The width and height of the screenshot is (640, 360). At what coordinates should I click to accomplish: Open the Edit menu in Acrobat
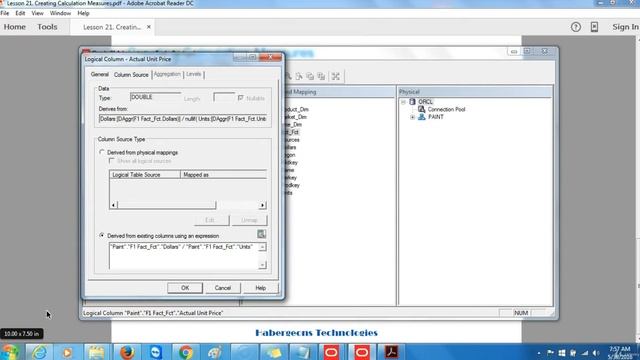[x=20, y=13]
